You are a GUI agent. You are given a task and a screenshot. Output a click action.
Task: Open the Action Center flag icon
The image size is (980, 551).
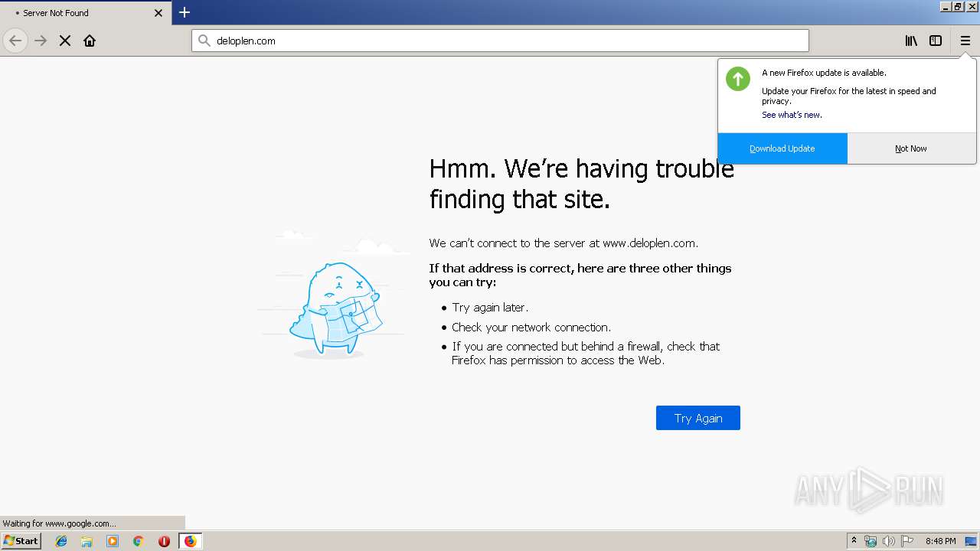pos(907,541)
